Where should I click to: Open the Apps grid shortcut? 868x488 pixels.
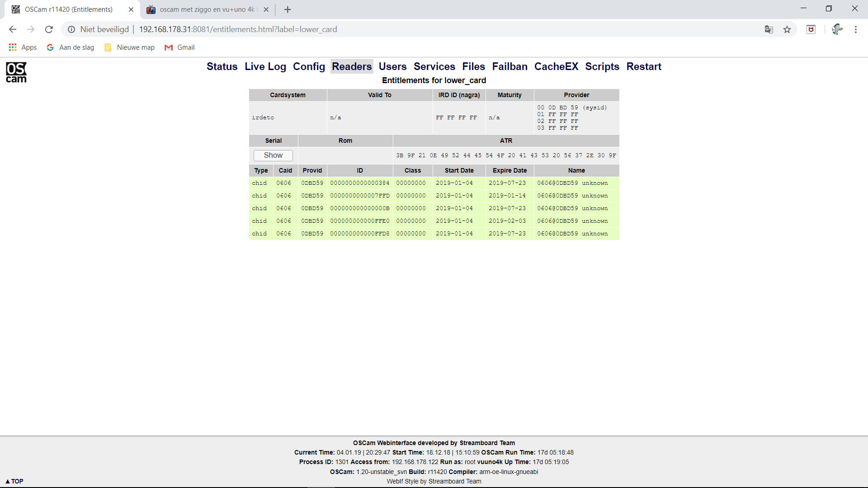point(23,47)
